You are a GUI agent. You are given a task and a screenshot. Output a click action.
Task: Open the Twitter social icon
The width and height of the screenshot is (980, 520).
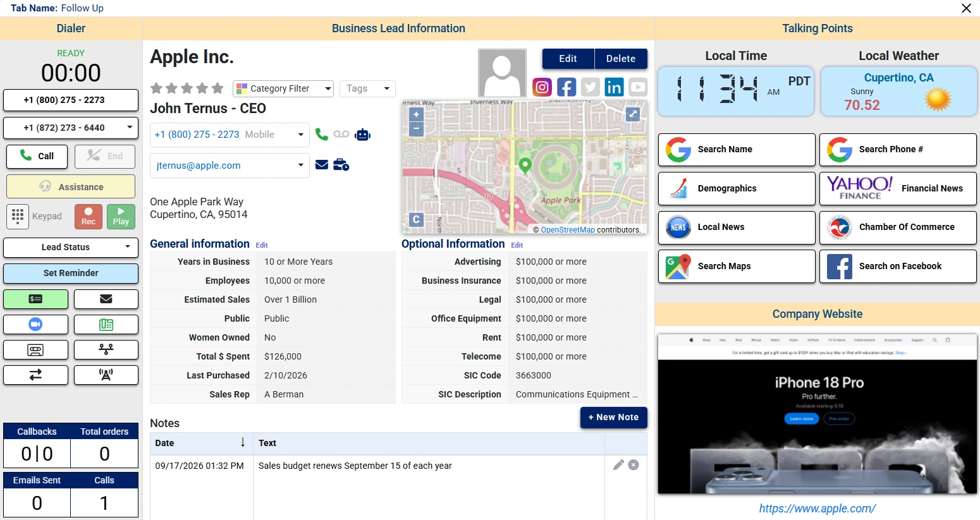pos(590,87)
